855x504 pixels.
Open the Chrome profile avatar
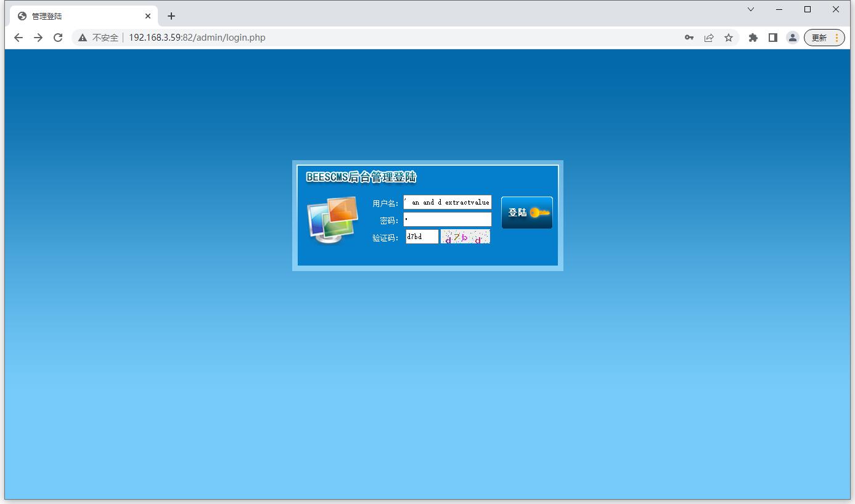[793, 38]
